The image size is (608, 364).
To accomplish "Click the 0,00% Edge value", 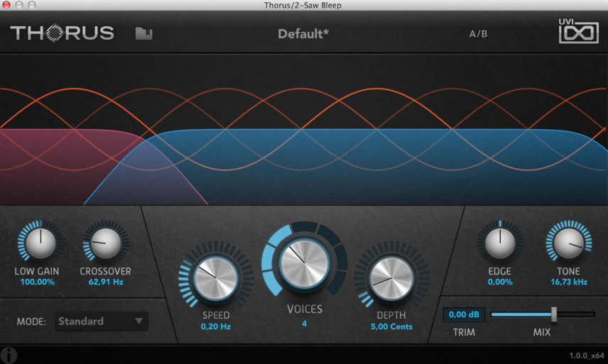I will [500, 282].
